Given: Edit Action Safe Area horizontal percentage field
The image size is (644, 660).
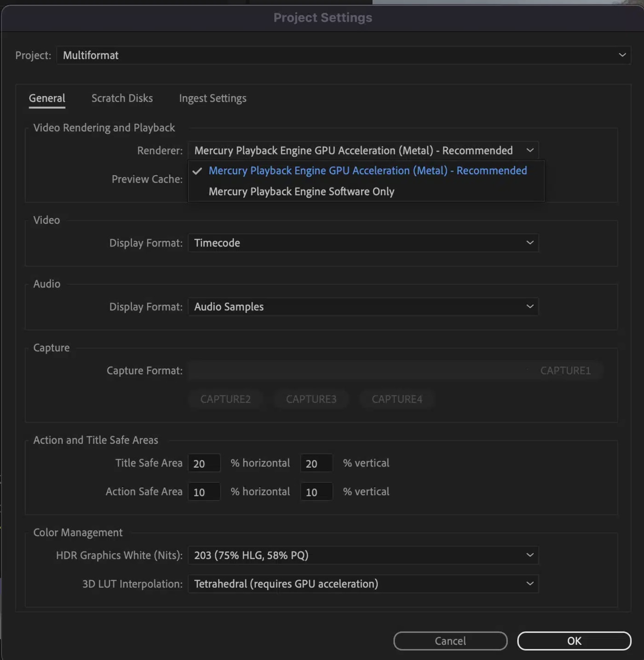Looking at the screenshot, I should 204,492.
